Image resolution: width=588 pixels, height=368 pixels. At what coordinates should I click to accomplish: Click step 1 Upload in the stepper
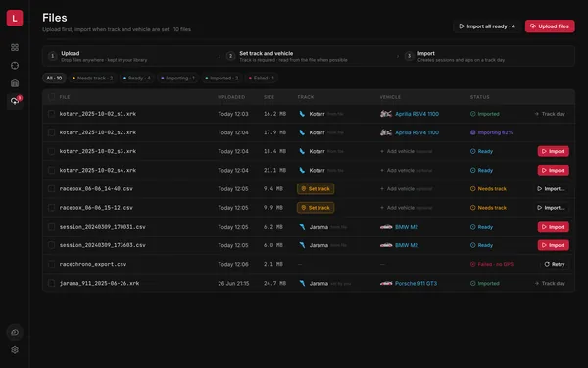click(x=97, y=56)
